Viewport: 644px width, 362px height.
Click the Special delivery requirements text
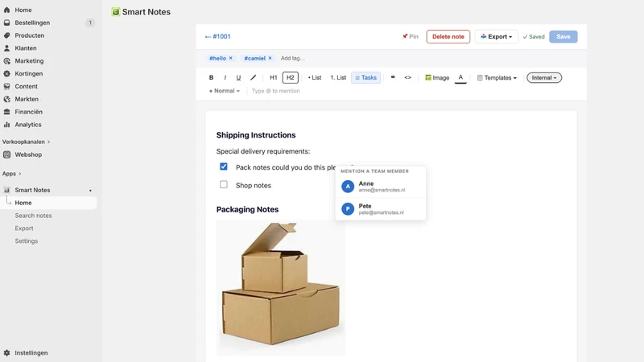[x=263, y=151]
